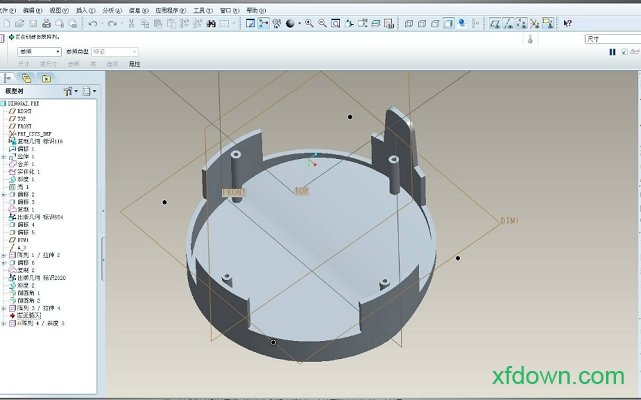Image resolution: width=641 pixels, height=400 pixels.
Task: Open the 参照 type dropdown
Action: click(x=58, y=51)
